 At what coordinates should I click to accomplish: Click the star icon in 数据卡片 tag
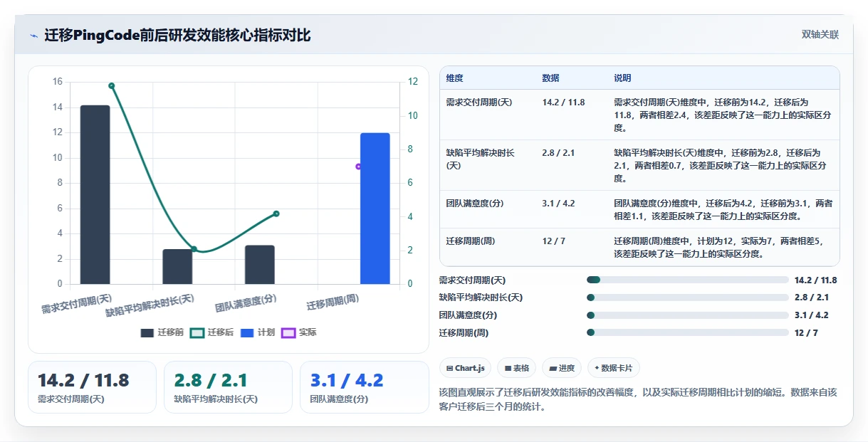click(597, 368)
